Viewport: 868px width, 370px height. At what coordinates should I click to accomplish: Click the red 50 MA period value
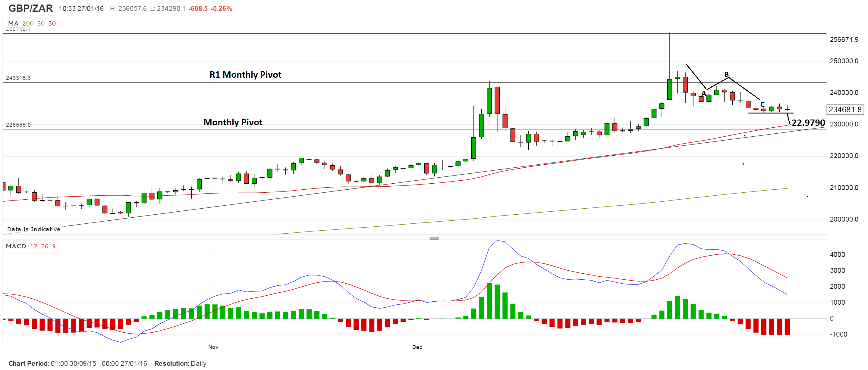click(52, 23)
